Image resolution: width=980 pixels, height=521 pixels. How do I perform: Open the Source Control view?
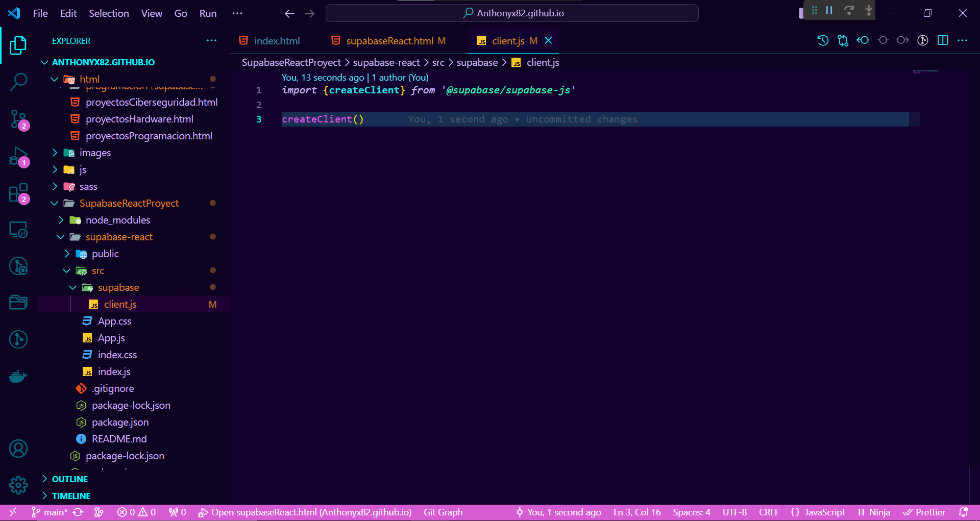tap(18, 119)
